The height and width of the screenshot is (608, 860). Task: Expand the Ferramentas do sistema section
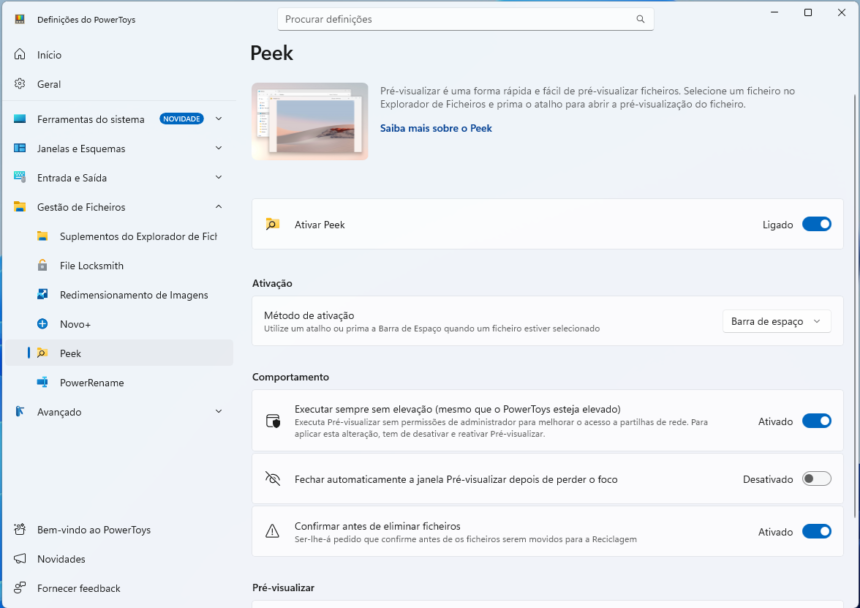click(218, 119)
